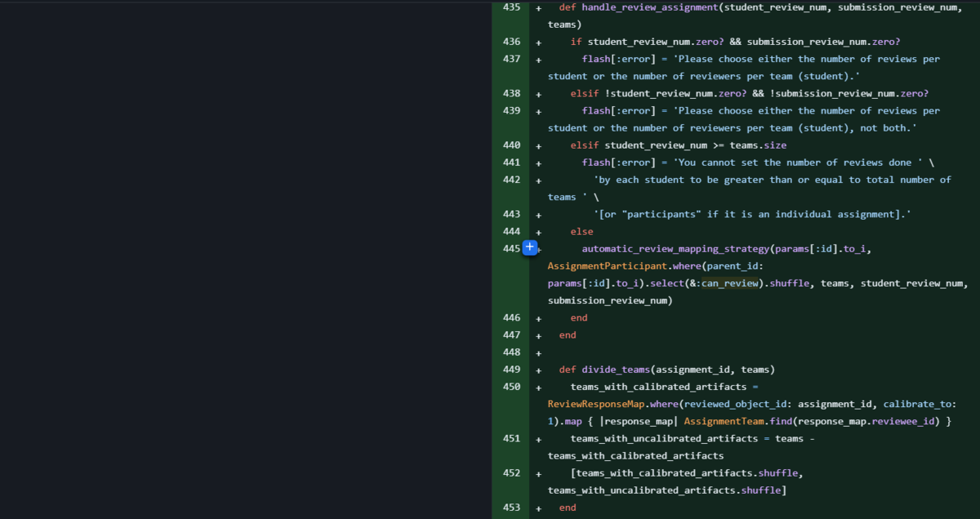Select line number 444 next to else

(x=511, y=231)
